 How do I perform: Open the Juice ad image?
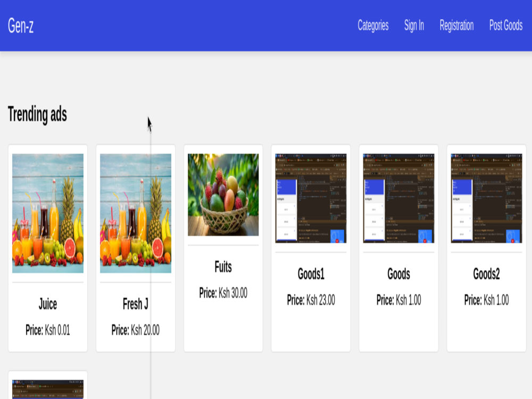(x=48, y=213)
